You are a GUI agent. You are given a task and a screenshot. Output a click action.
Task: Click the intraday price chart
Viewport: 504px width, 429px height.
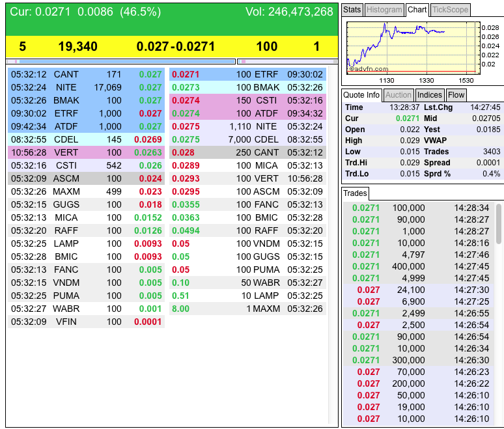(x=413, y=48)
